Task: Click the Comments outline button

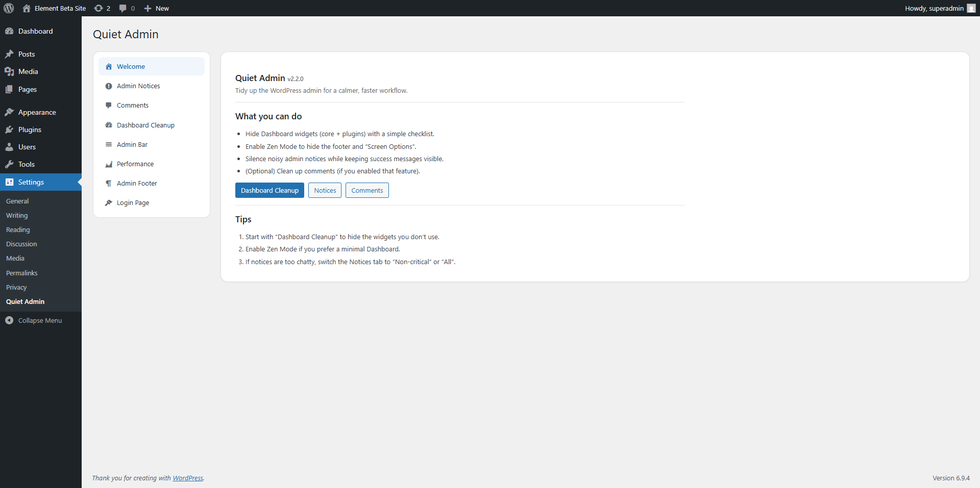Action: [x=367, y=190]
